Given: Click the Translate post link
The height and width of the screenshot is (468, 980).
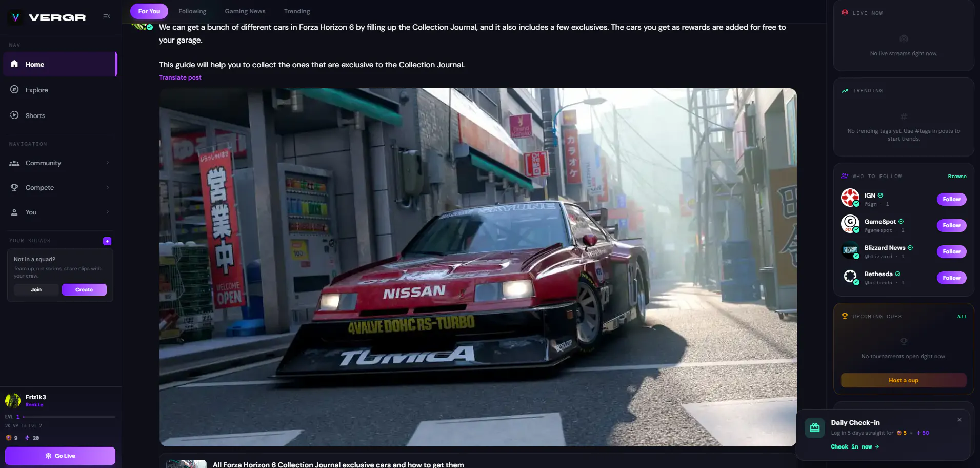Looking at the screenshot, I should [180, 77].
